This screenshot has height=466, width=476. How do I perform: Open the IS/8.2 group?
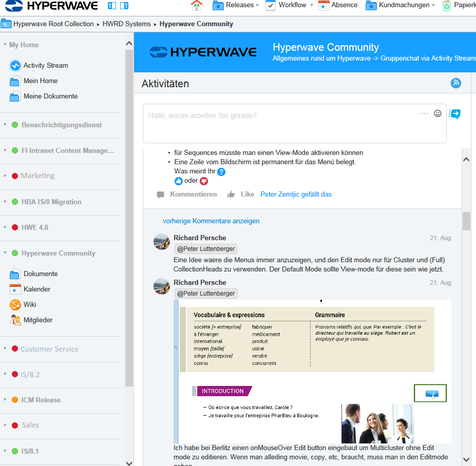coord(30,374)
